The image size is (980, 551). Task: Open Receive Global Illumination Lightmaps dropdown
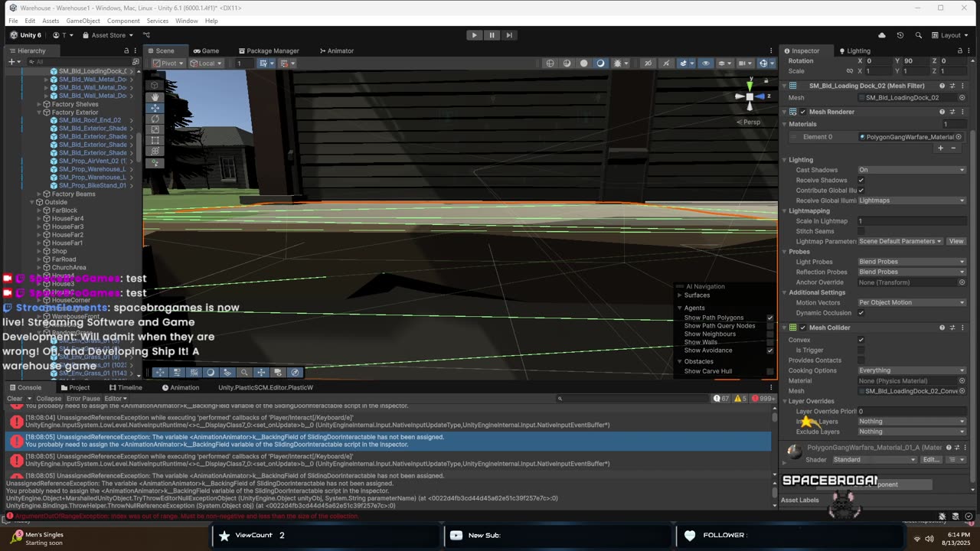912,201
